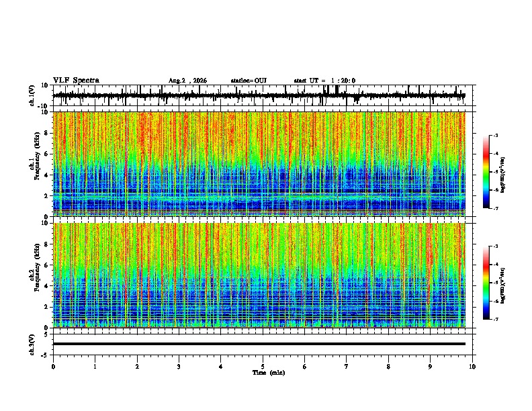Click the "2" kHz tick on ch.2 spectrogram
Image resolution: width=532 pixels, height=411 pixels.
[47, 307]
